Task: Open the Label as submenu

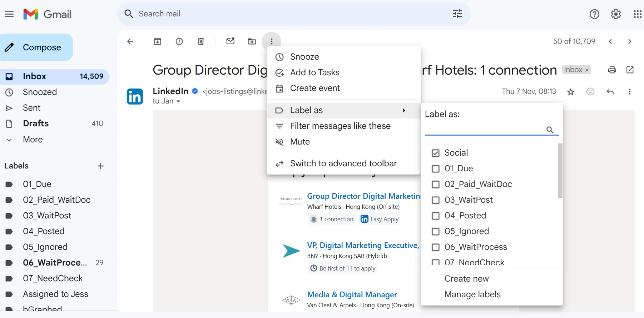Action: pos(343,111)
